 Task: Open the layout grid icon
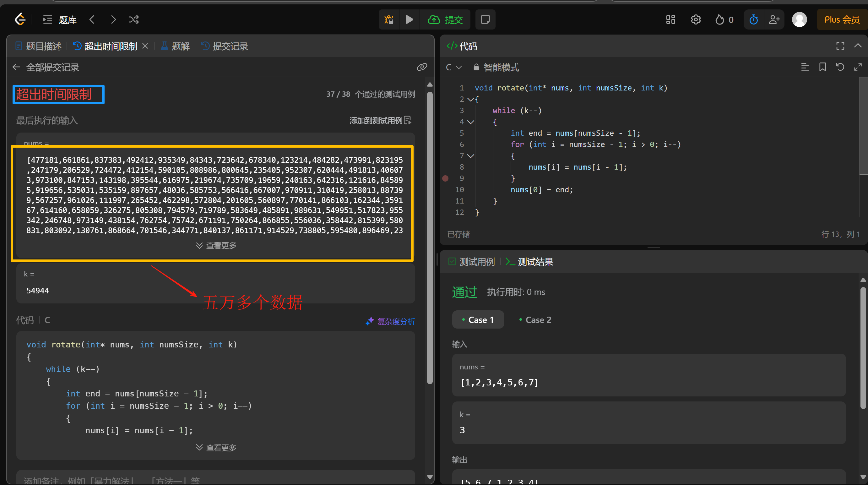pos(670,19)
